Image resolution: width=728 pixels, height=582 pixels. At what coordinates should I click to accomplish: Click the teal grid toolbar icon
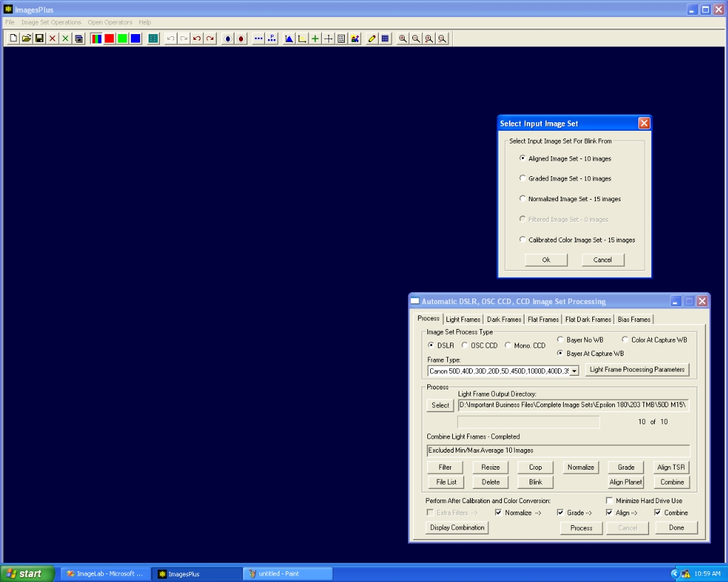coord(153,38)
